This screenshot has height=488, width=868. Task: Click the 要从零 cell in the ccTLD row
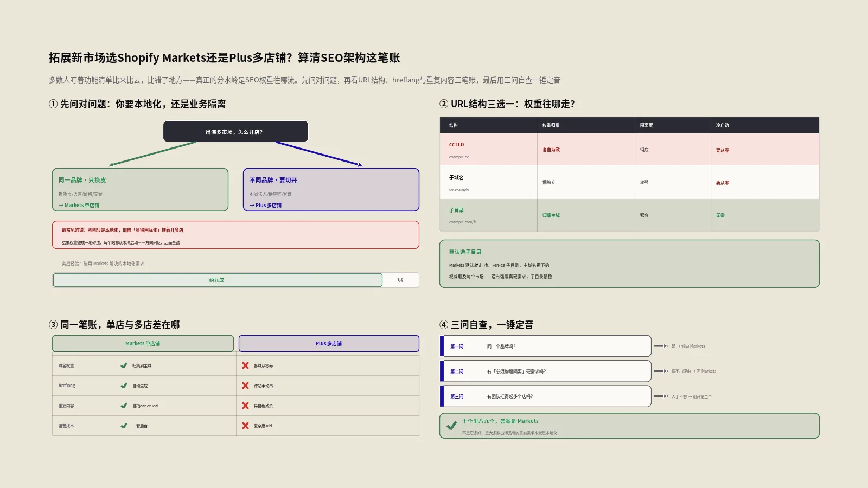click(723, 150)
